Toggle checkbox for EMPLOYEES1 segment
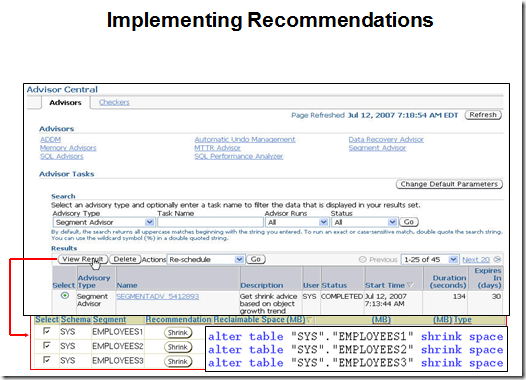 pyautogui.click(x=47, y=331)
